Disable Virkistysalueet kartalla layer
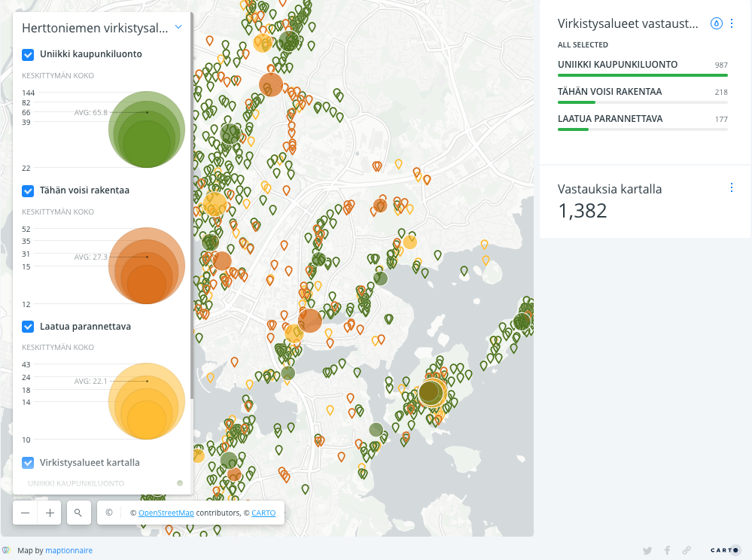 (28, 463)
